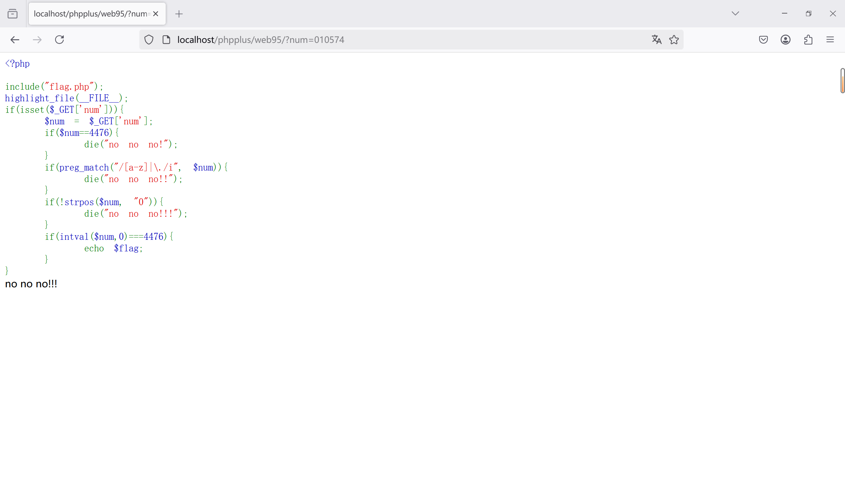Click the Back navigation arrow
Viewport: 845px width, 504px height.
tap(15, 40)
